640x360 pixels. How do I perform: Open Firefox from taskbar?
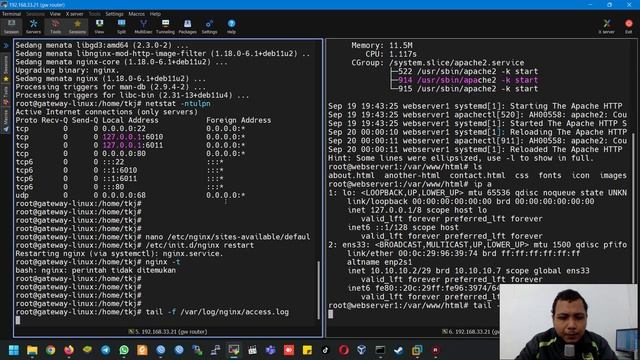tap(69, 350)
